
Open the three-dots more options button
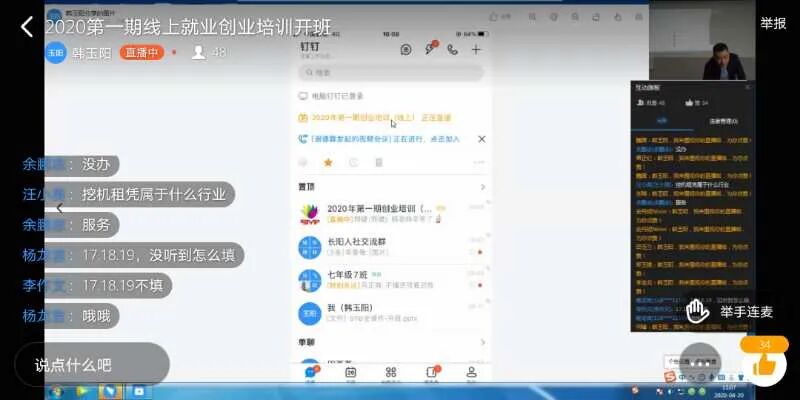click(701, 363)
